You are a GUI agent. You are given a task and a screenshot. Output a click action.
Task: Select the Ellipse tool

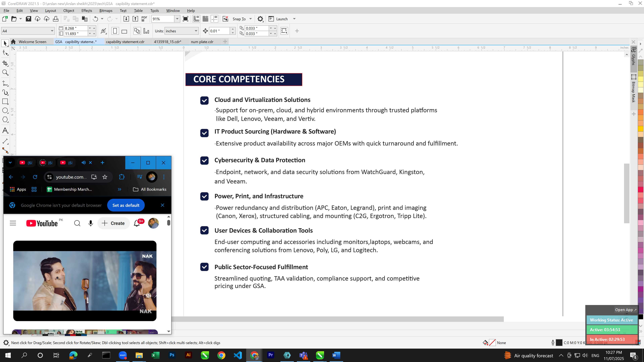(x=5, y=110)
